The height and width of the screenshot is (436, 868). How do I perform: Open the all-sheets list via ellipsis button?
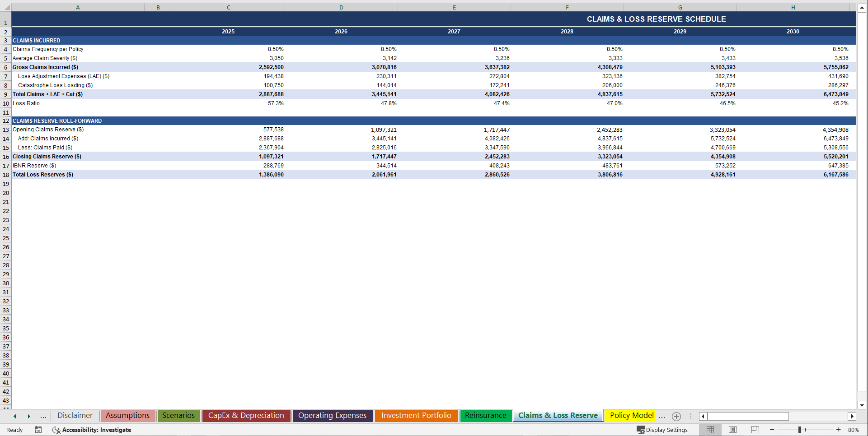(43, 416)
